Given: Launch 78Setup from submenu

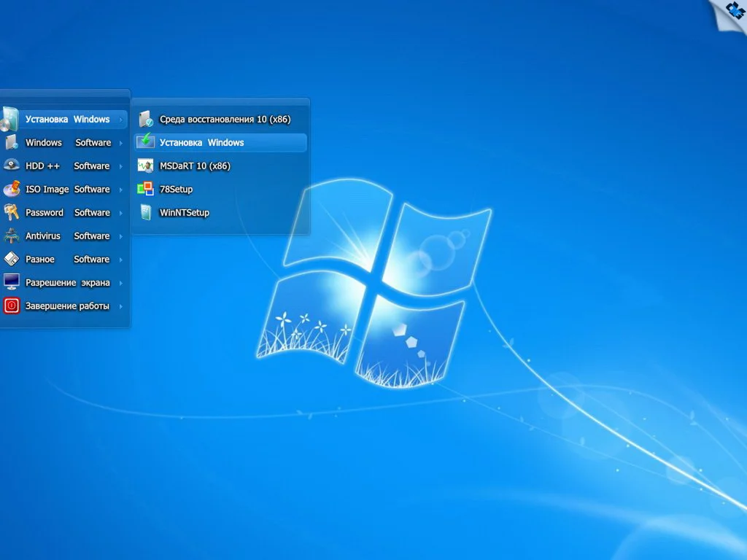Looking at the screenshot, I should click(220, 189).
